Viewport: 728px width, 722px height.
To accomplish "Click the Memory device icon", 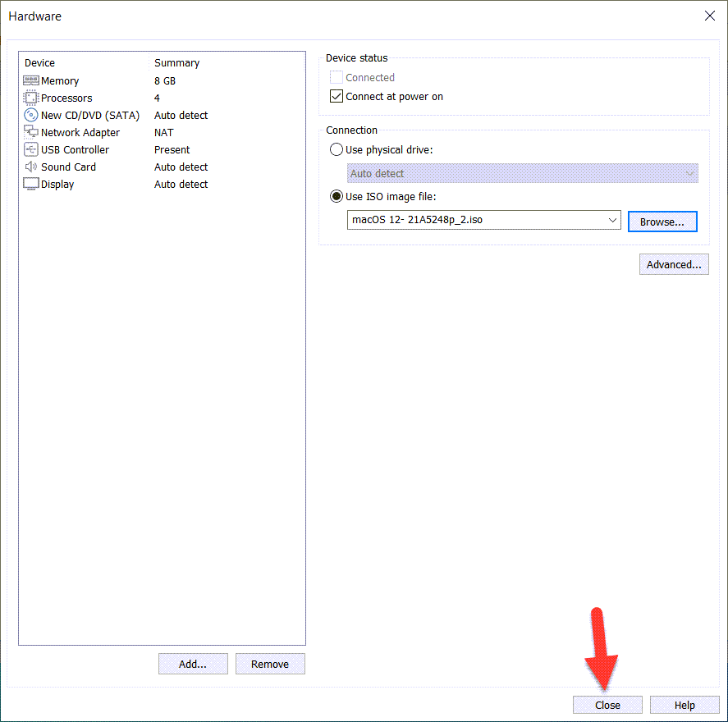I will tap(31, 81).
